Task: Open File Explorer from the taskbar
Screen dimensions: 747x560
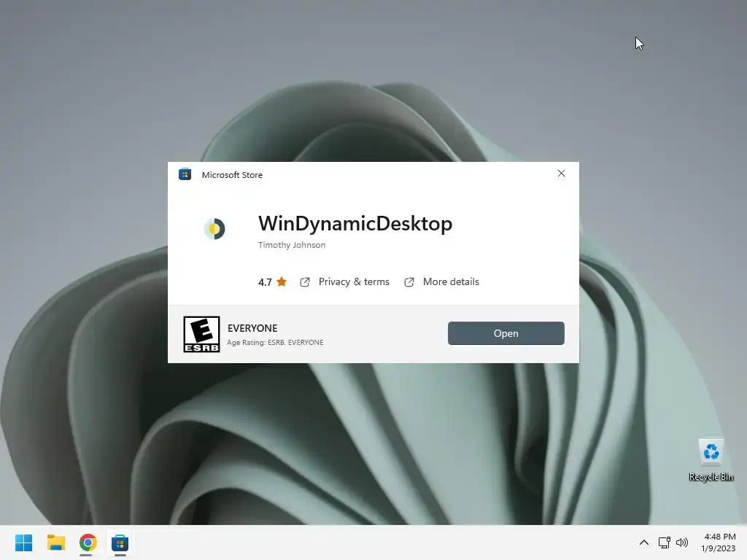Action: click(56, 542)
